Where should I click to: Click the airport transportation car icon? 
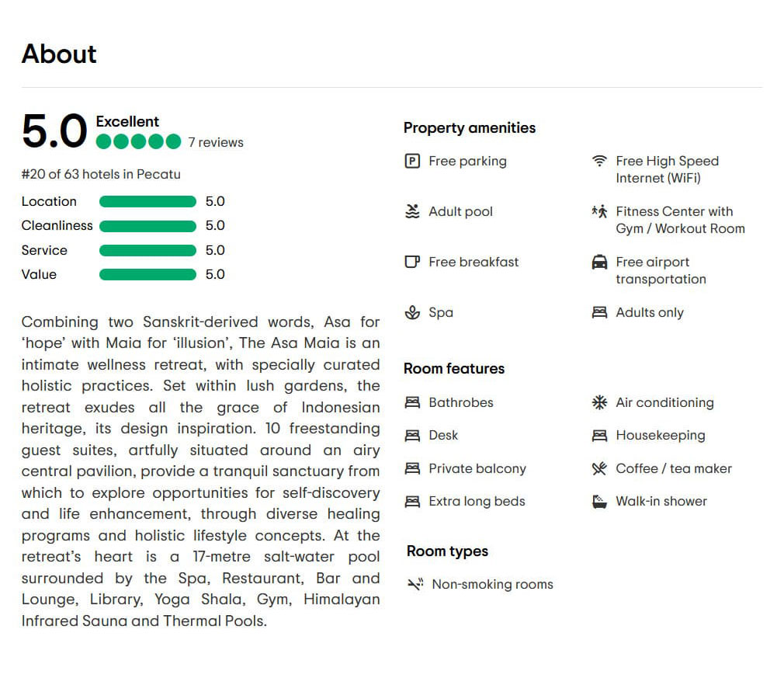599,263
